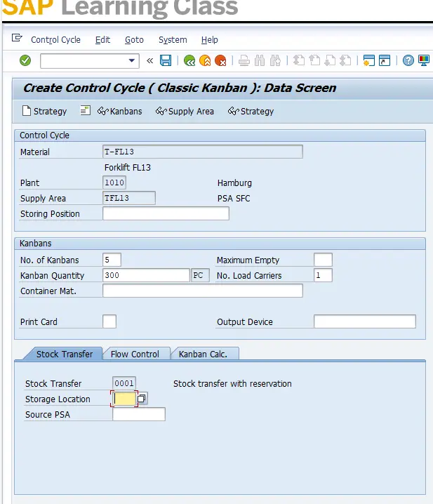Expand the command field using the « arrows
This screenshot has width=433, height=504.
tap(149, 61)
